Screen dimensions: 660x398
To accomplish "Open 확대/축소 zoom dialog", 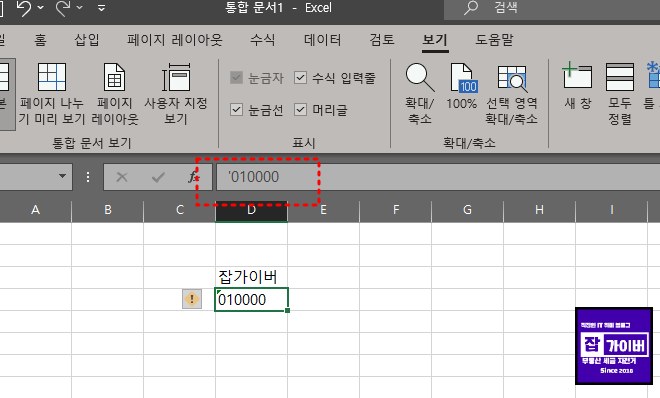I will pyautogui.click(x=420, y=94).
